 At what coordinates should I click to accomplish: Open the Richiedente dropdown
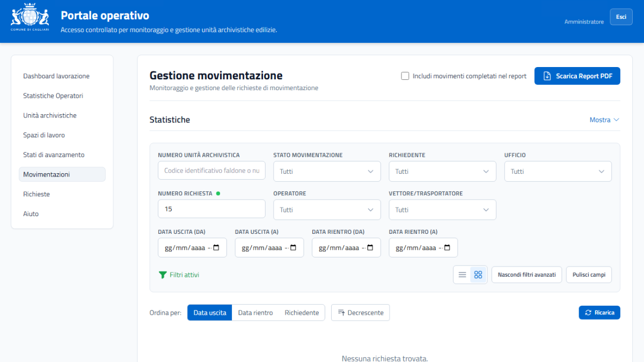(442, 172)
